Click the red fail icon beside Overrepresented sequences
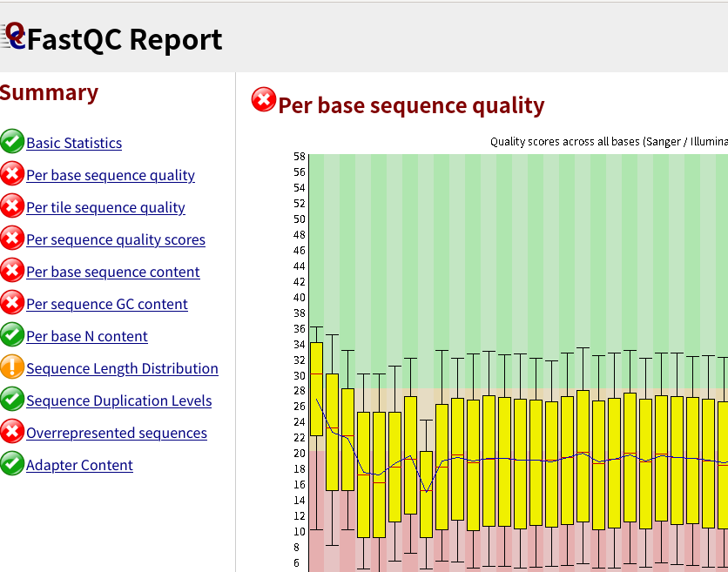 click(x=12, y=431)
